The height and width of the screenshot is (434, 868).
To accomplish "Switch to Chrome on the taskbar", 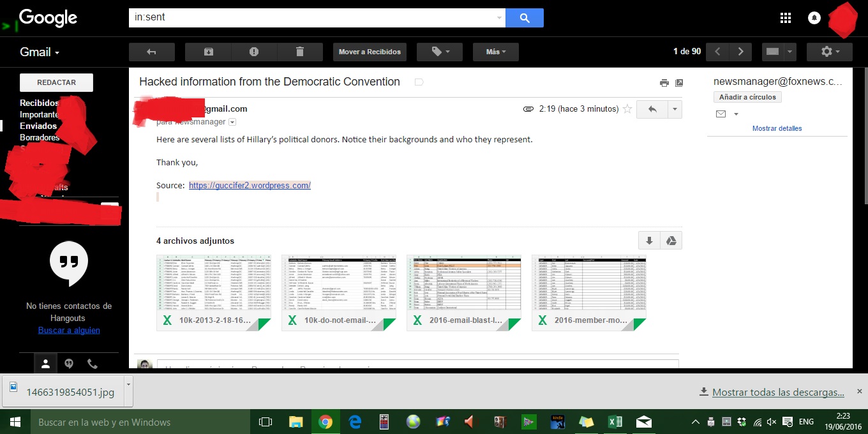I will tap(325, 422).
